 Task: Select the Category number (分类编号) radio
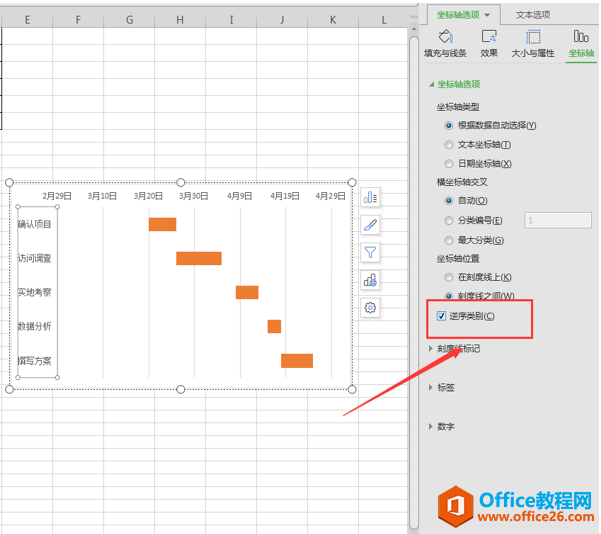[448, 220]
